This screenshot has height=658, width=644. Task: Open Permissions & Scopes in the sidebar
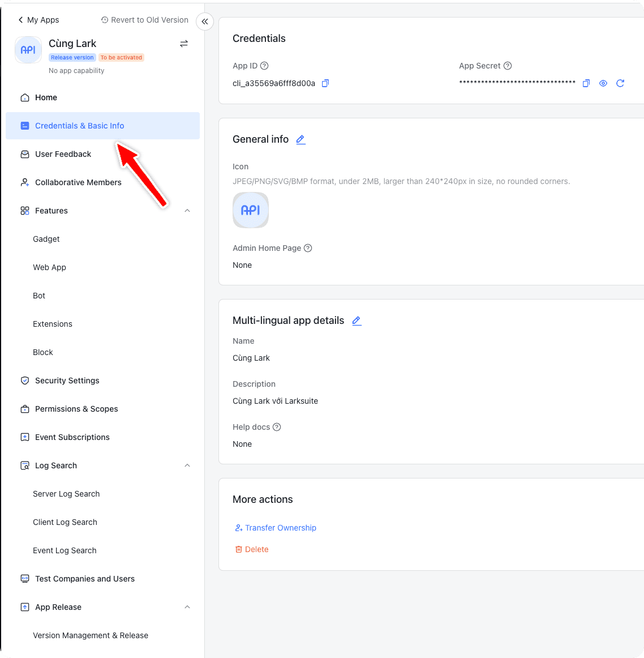click(x=76, y=409)
